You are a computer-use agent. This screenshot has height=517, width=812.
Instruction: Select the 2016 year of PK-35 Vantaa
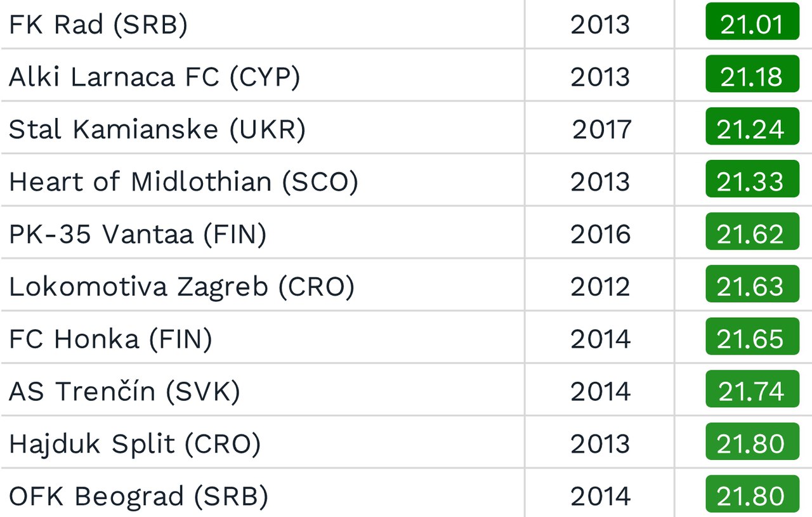[x=600, y=234]
